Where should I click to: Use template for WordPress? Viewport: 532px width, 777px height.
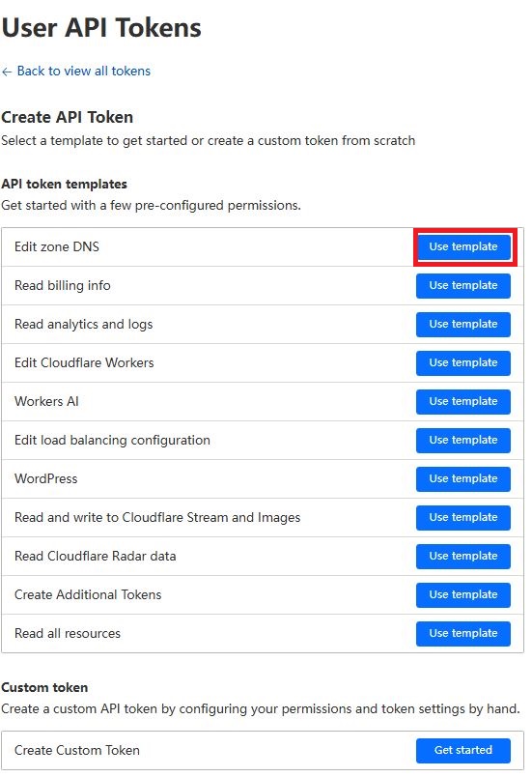462,478
